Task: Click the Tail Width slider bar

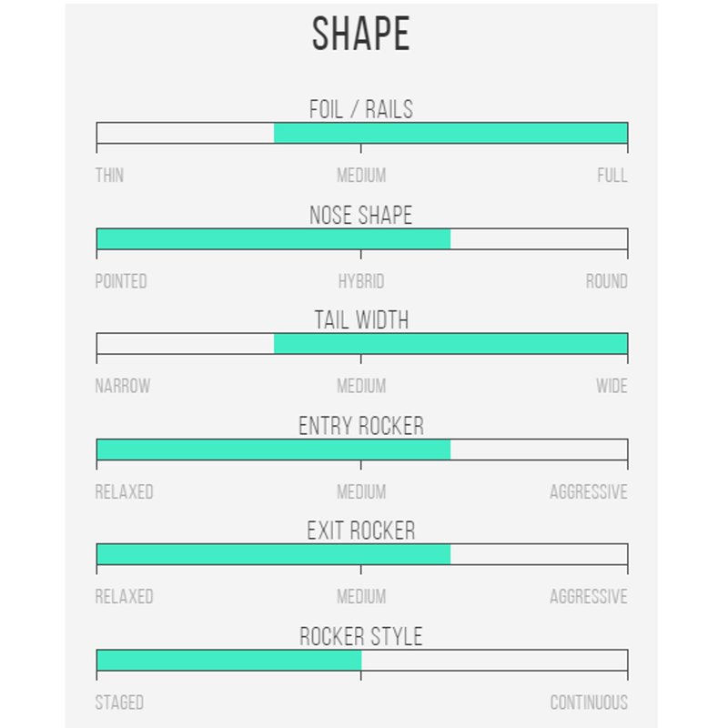Action: click(361, 344)
